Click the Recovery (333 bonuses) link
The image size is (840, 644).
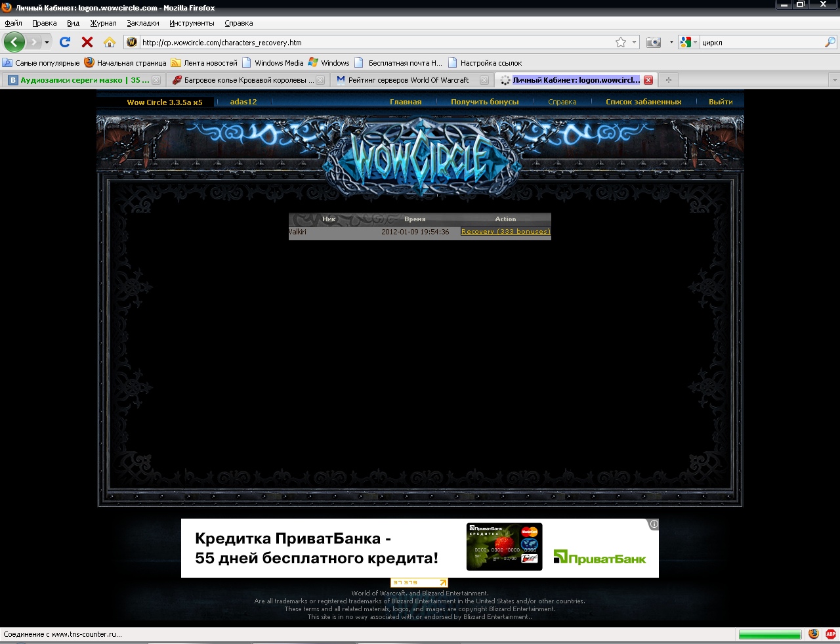pyautogui.click(x=506, y=232)
